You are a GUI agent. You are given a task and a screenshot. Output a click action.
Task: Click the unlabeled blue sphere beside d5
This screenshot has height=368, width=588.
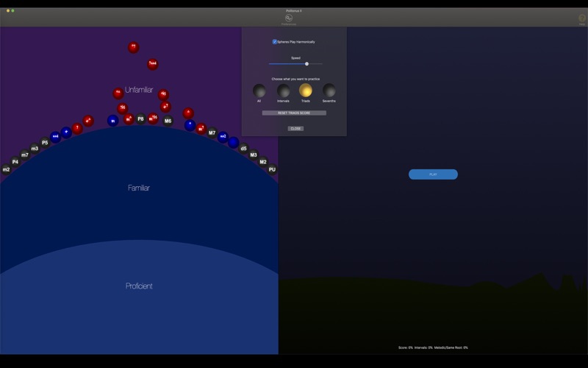[233, 142]
